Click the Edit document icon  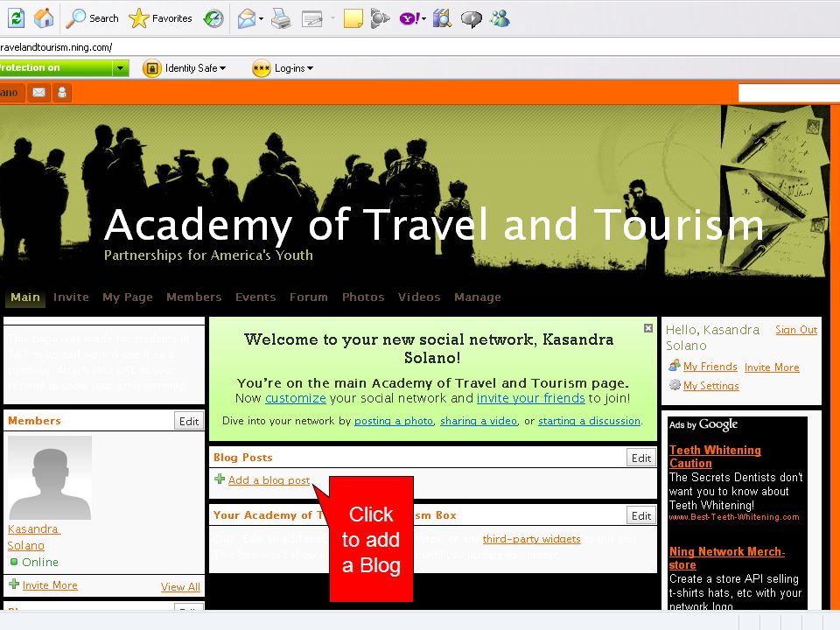pyautogui.click(x=312, y=19)
